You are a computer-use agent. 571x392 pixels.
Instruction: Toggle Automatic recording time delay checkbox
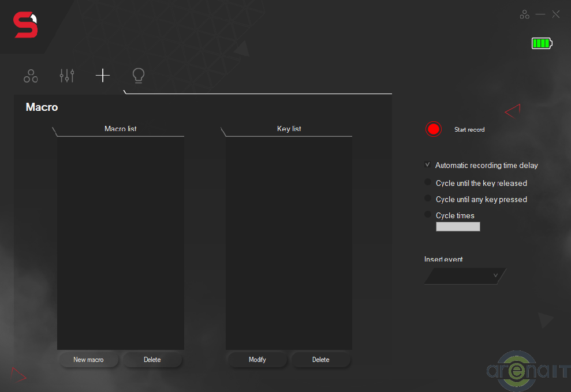click(428, 165)
